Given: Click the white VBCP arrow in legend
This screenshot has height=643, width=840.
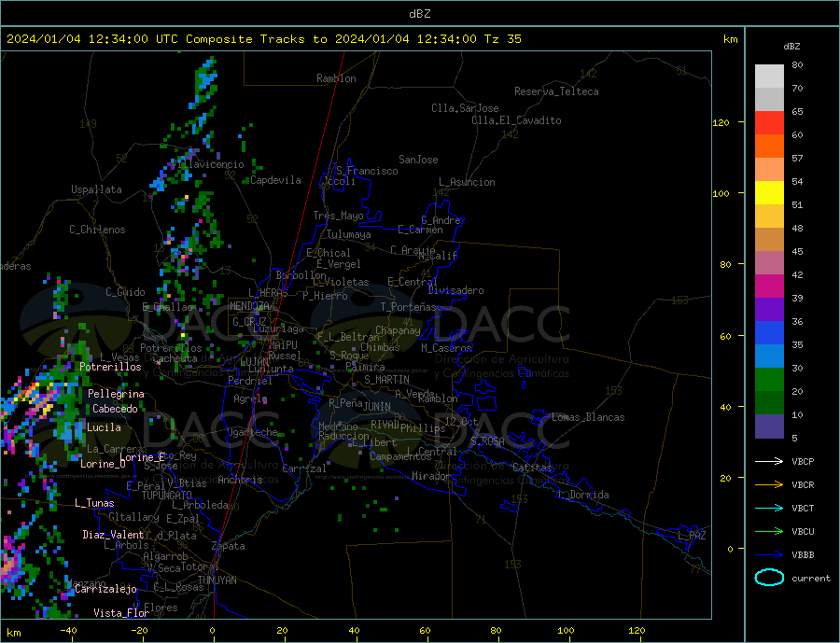Looking at the screenshot, I should pos(769,461).
